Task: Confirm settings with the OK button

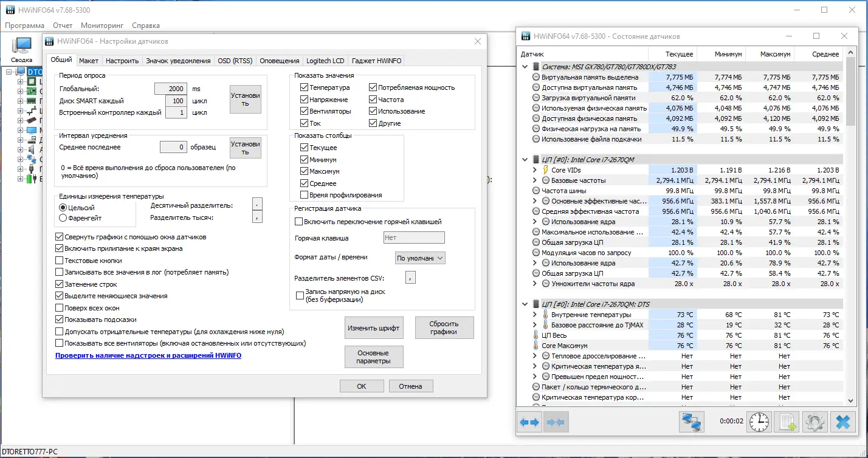Action: [362, 386]
